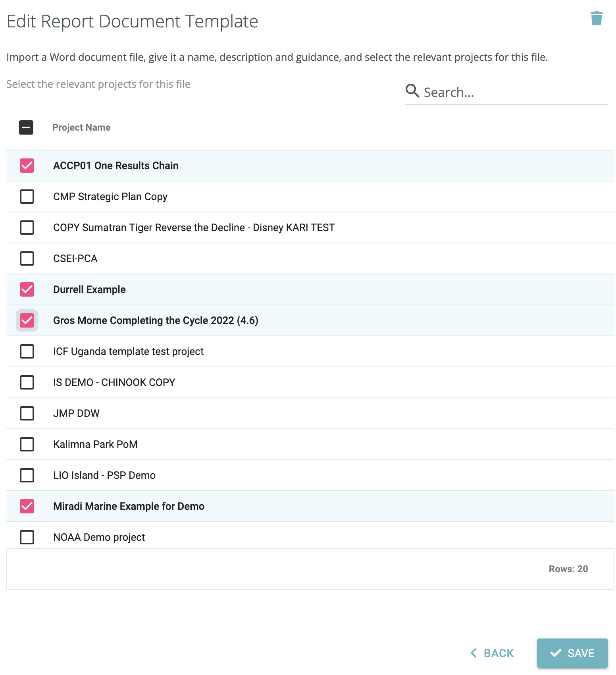The image size is (616, 675).
Task: Click inside the Search field
Action: coord(496,92)
